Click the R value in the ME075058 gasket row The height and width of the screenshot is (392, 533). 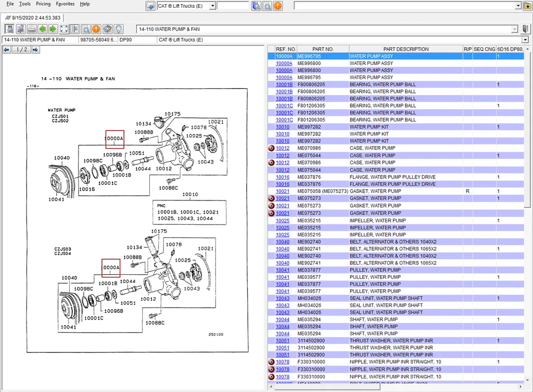point(467,191)
